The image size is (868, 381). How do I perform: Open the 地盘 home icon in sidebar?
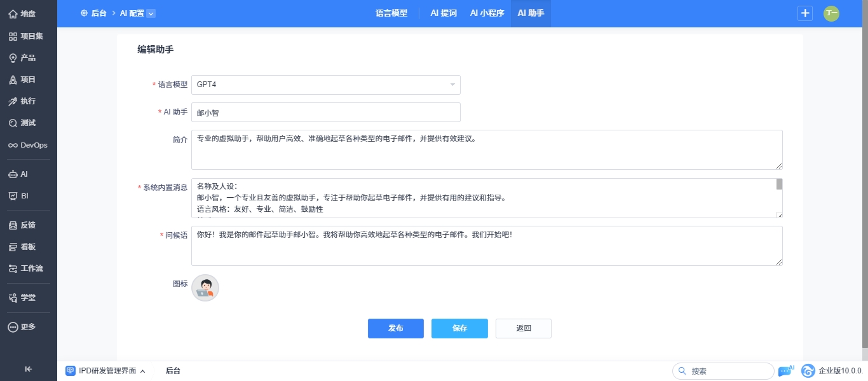coord(13,13)
